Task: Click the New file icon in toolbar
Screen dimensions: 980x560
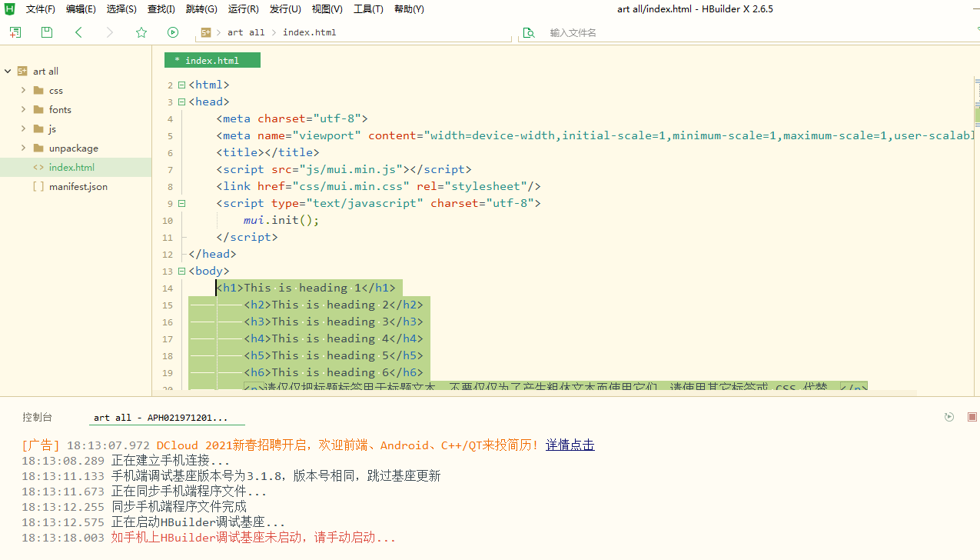Action: (x=15, y=32)
